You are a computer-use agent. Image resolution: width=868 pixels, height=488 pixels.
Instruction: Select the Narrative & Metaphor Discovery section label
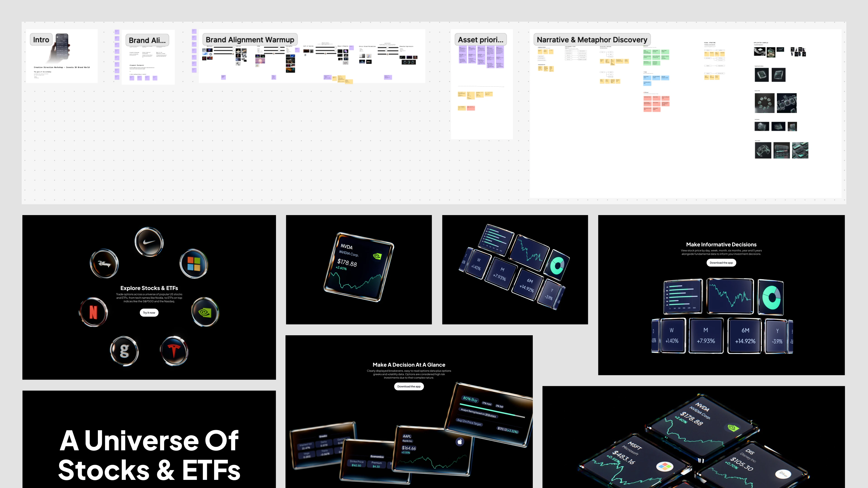[x=592, y=40]
